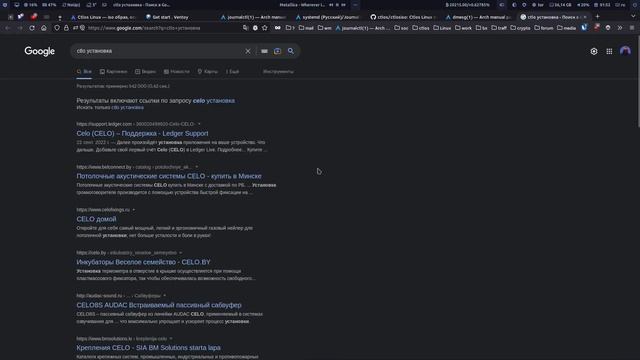Open the browser hamburger menu
This screenshot has width=640, height=360.
tap(632, 28)
